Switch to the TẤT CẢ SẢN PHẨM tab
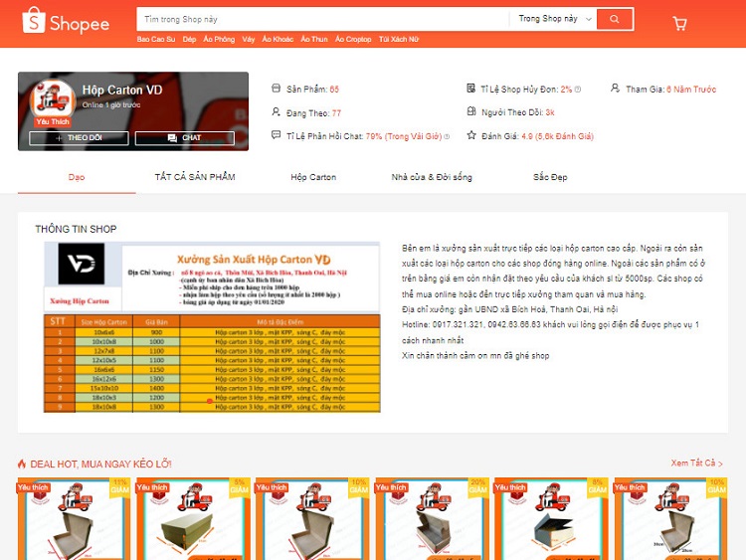The height and width of the screenshot is (560, 746). click(195, 177)
